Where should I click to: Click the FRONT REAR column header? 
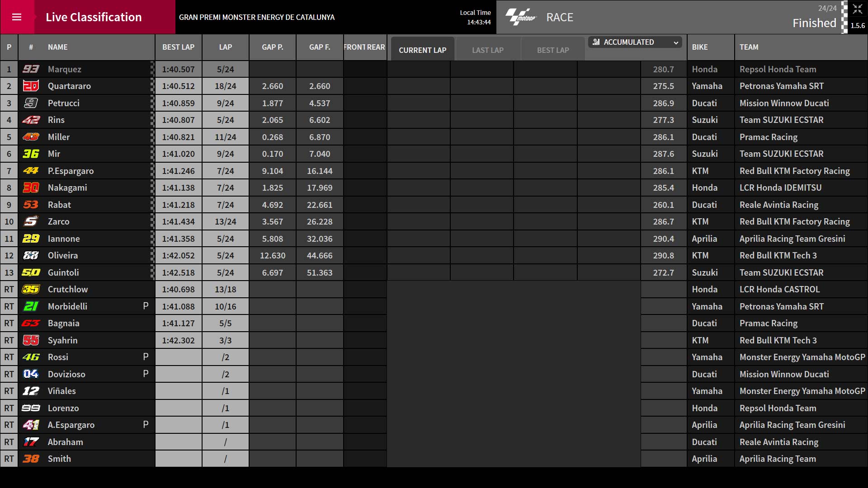point(364,47)
